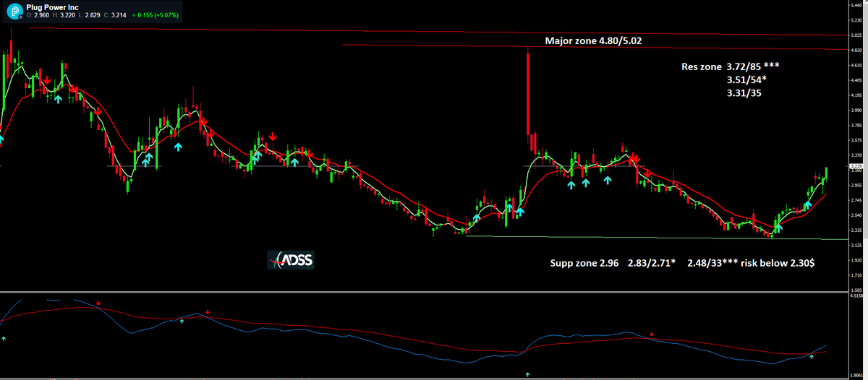Select the low price value 2.829
The image size is (868, 380).
(94, 14)
